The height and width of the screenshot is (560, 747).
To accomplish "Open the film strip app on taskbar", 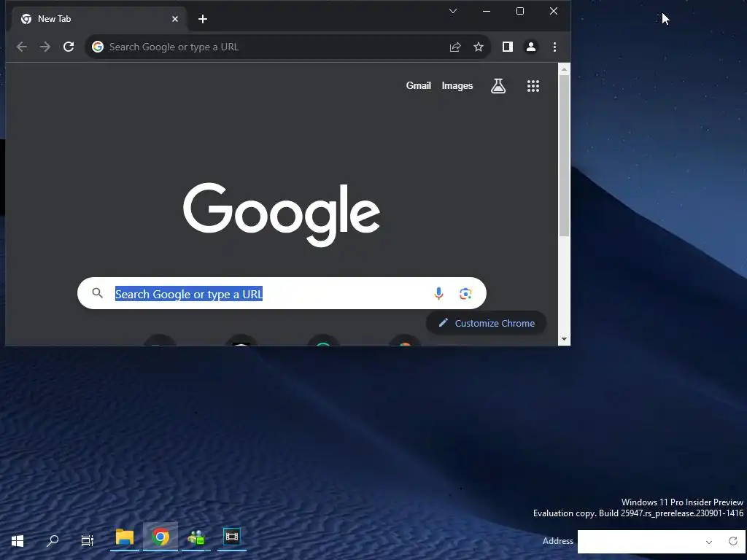I will [x=232, y=537].
